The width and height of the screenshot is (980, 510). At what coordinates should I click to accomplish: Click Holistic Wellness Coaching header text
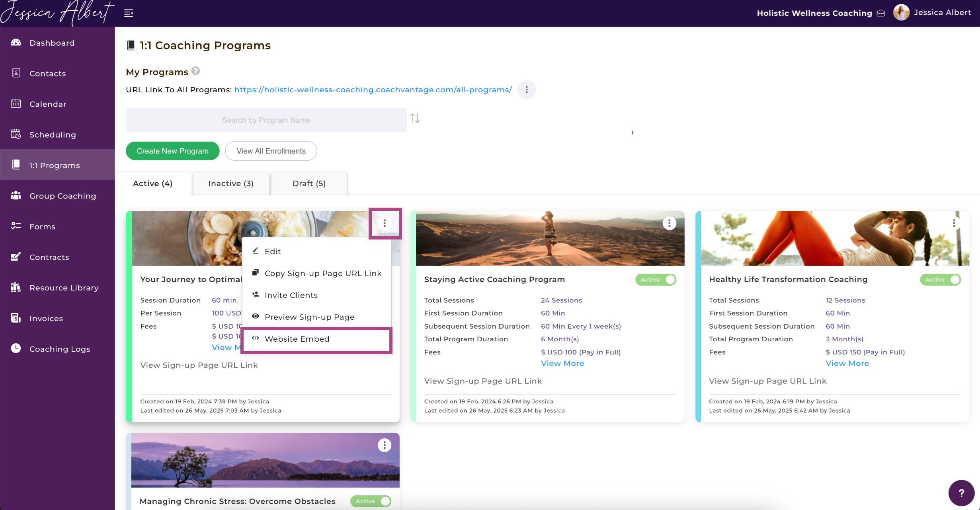click(814, 13)
